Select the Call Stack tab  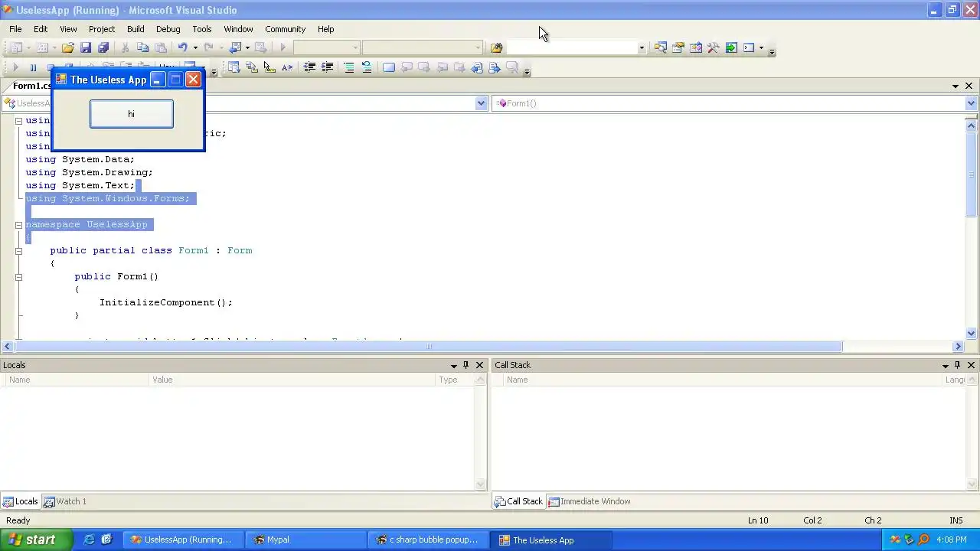pos(519,501)
